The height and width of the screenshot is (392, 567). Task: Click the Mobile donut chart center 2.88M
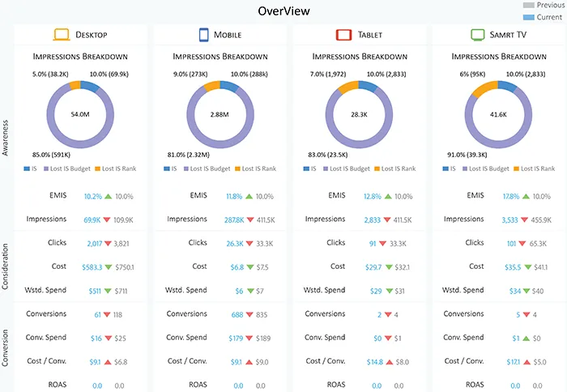[x=220, y=114]
